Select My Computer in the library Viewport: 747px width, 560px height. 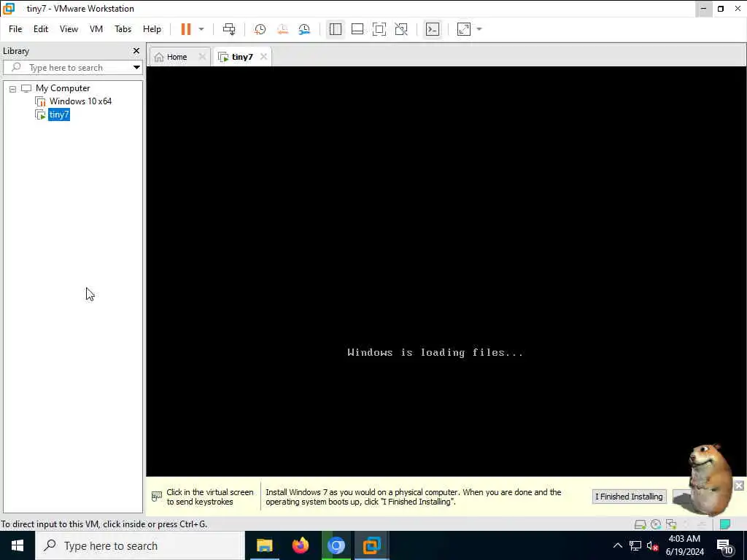63,88
